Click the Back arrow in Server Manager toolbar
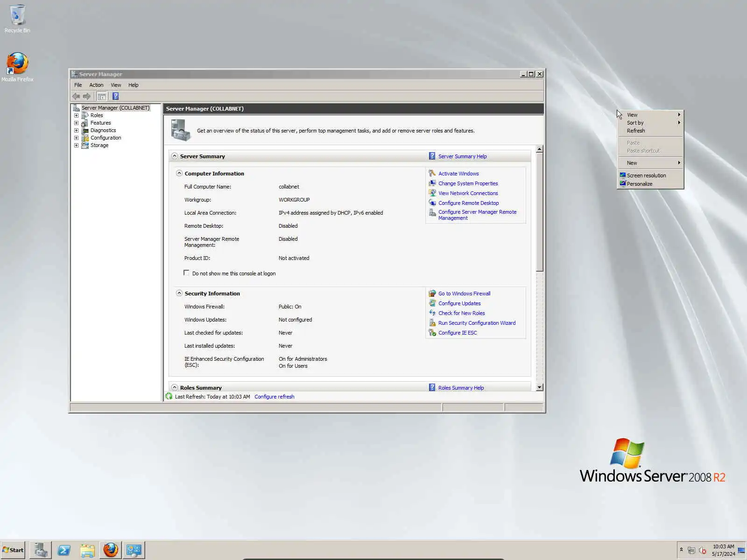The height and width of the screenshot is (560, 747). tap(76, 96)
